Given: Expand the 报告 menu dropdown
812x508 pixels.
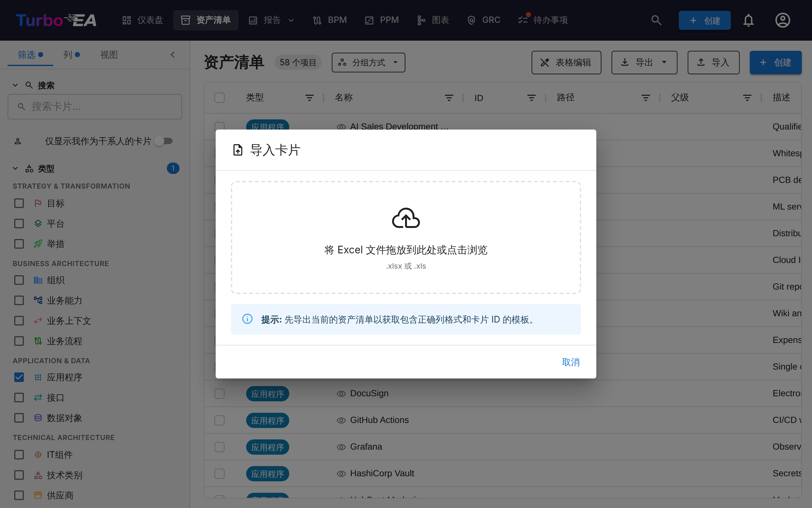Looking at the screenshot, I should click(x=272, y=20).
